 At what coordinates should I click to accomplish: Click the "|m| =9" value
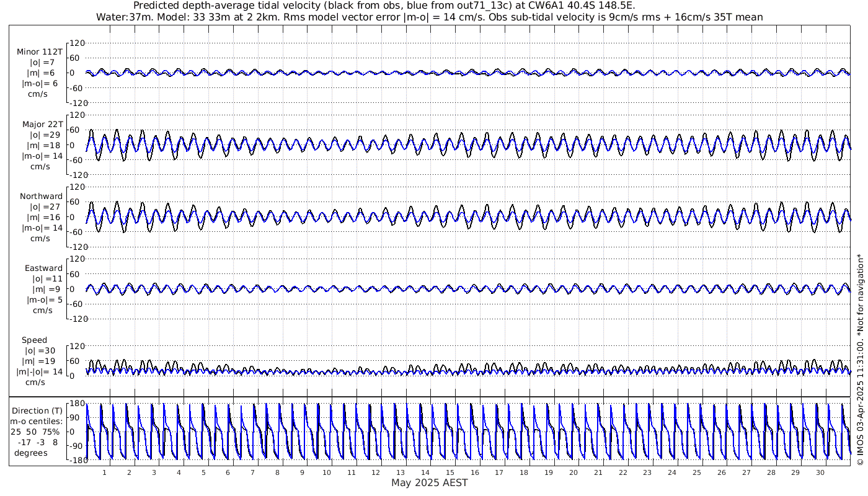(47, 289)
